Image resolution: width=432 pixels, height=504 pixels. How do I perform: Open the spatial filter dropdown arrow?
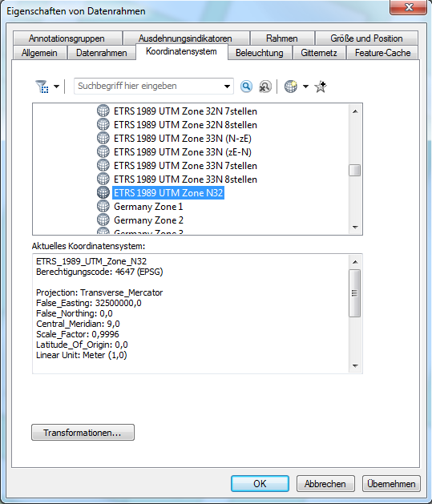[56, 87]
